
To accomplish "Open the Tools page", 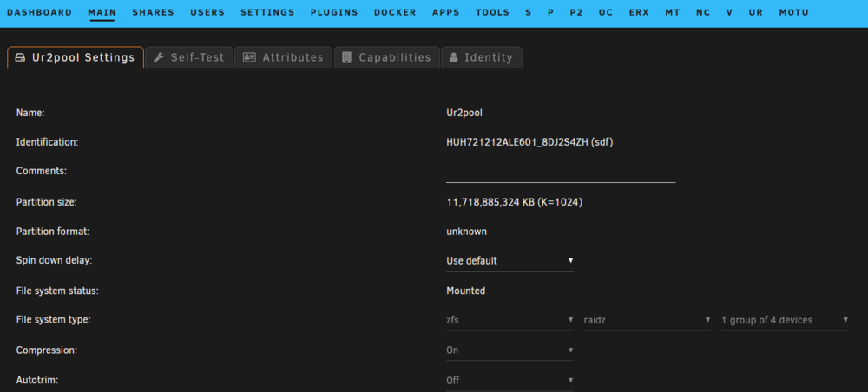I will click(x=492, y=12).
